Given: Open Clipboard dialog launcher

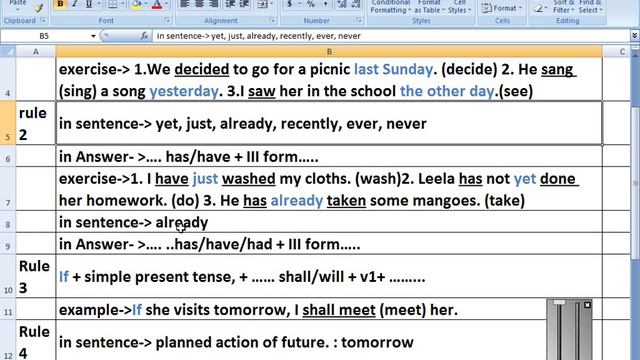Looking at the screenshot, I should point(43,20).
